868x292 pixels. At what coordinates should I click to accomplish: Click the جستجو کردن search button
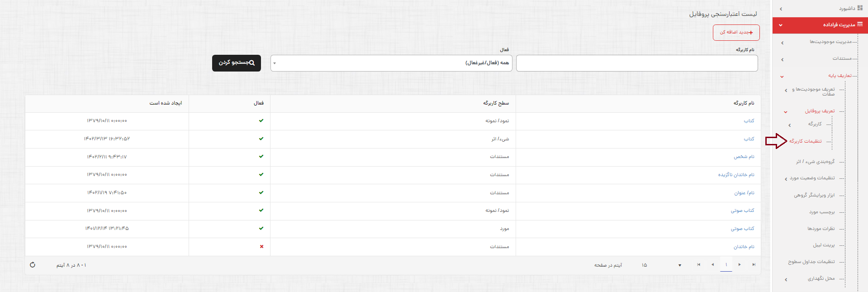click(x=237, y=63)
